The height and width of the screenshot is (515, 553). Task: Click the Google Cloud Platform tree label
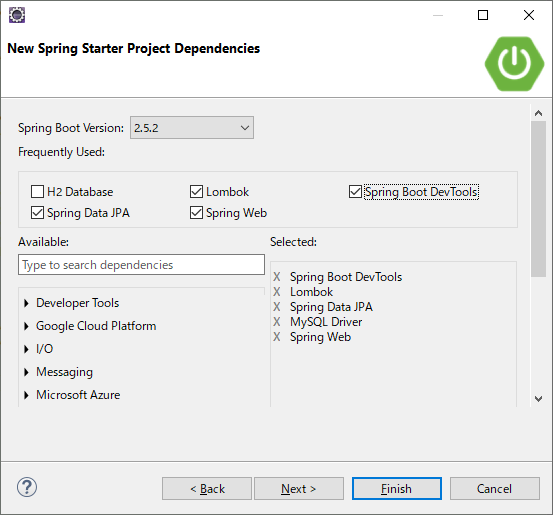tap(96, 326)
